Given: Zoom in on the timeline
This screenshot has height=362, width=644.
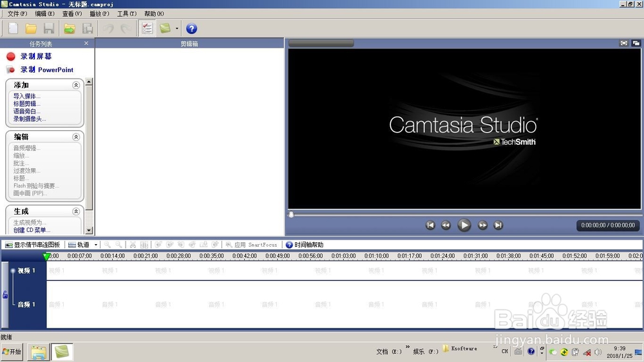Looking at the screenshot, I should tap(107, 245).
